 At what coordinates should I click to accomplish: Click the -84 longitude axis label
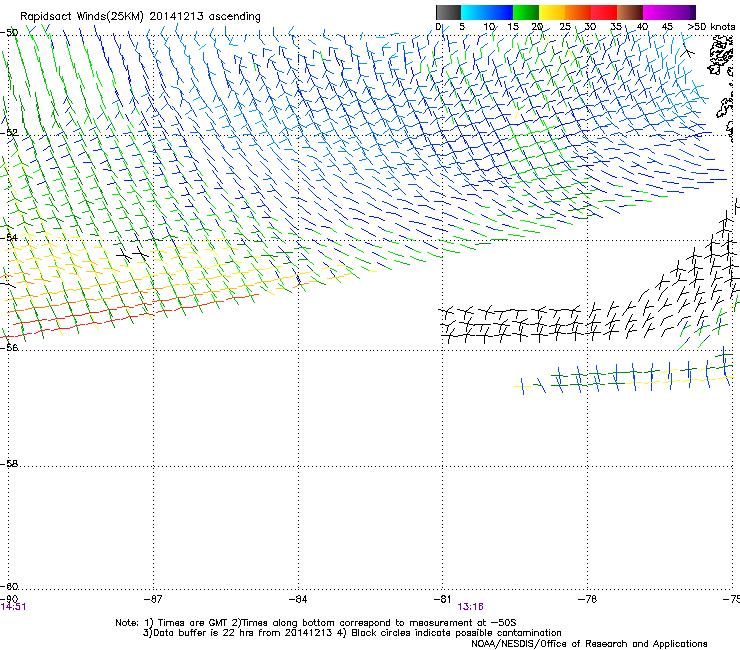pos(298,599)
